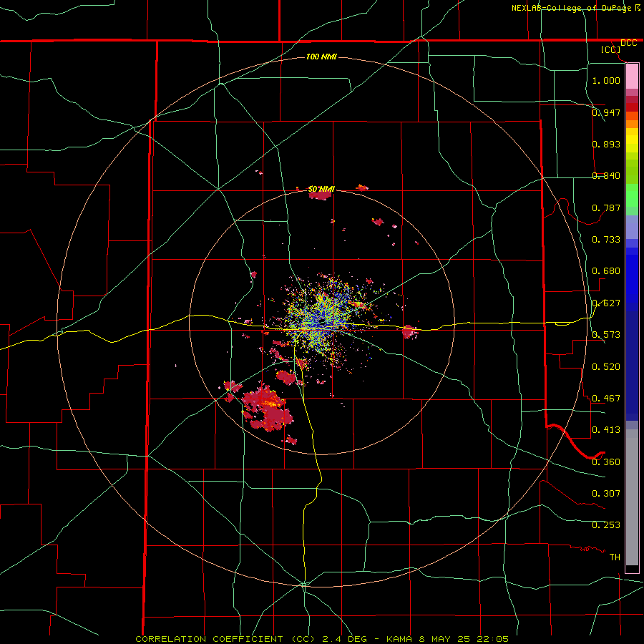Click the CORRELATION COEFFICIENT caption text

(x=209, y=639)
